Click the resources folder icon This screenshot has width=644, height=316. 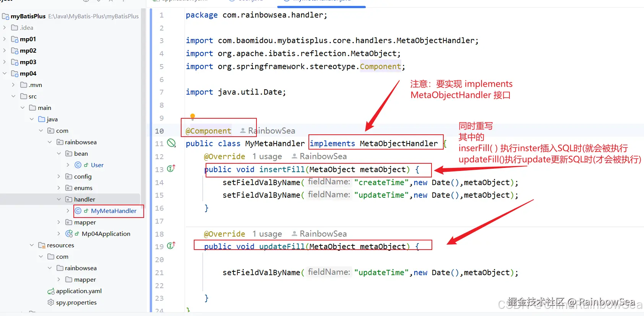(x=42, y=245)
